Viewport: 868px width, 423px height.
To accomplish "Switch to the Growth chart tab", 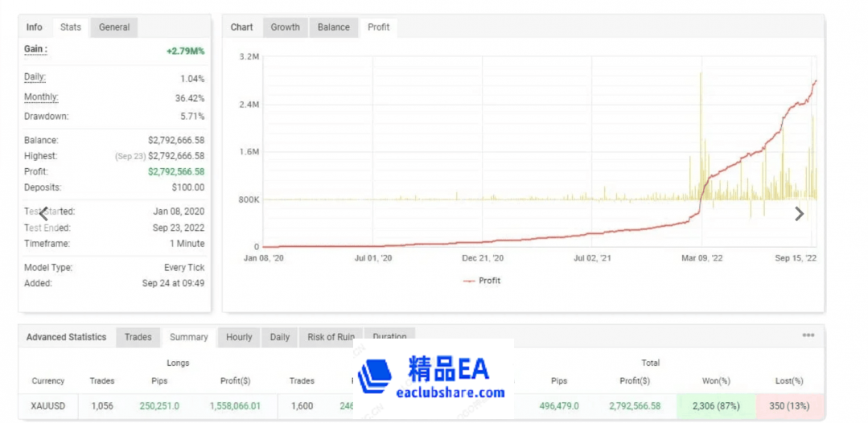I will pyautogui.click(x=285, y=27).
